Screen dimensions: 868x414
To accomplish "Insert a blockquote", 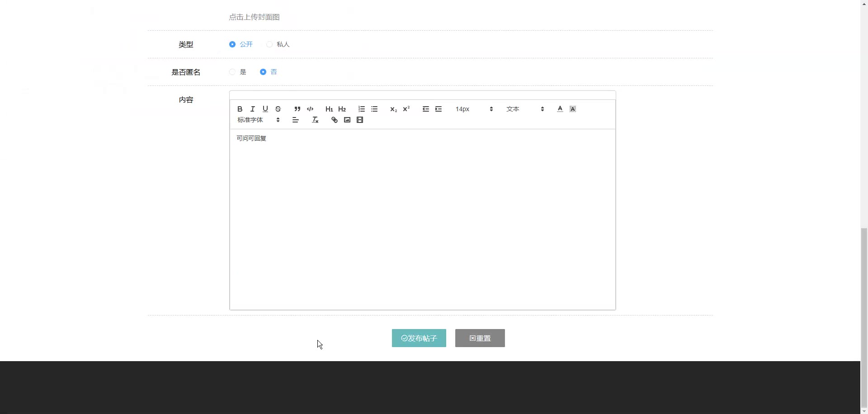I will point(297,109).
